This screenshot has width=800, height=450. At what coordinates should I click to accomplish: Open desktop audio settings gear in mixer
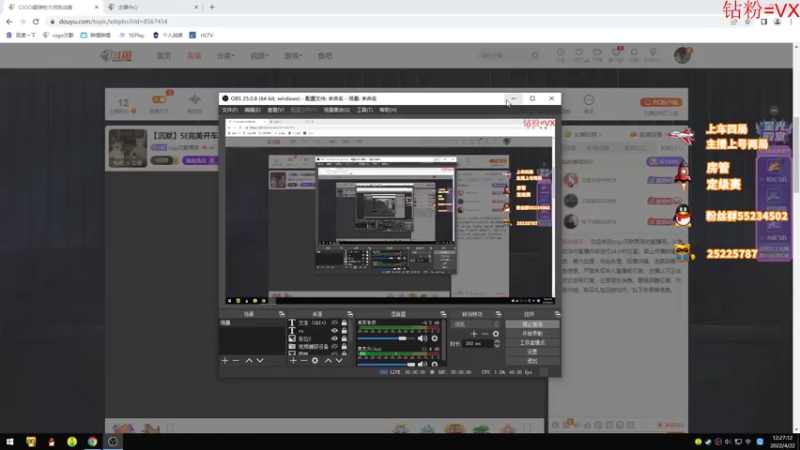pos(435,338)
